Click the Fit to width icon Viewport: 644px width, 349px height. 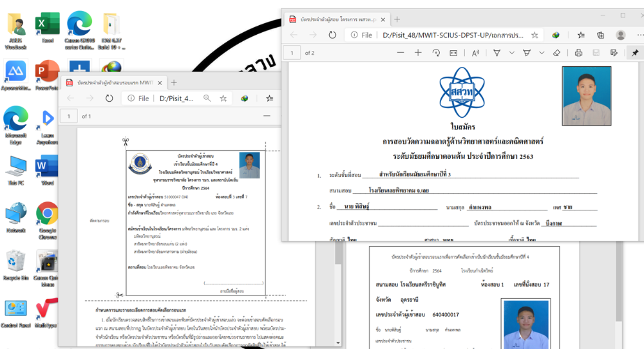click(x=453, y=53)
